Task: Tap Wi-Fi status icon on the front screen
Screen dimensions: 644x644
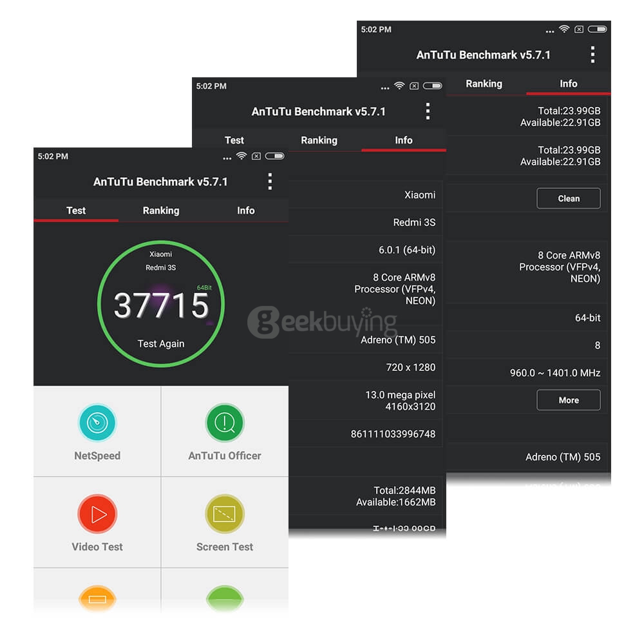Action: (x=241, y=156)
